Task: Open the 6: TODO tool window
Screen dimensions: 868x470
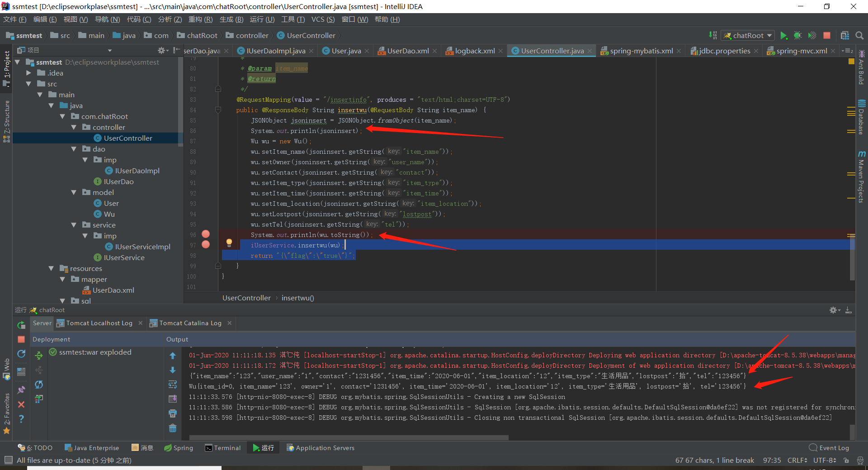Action: click(x=35, y=448)
